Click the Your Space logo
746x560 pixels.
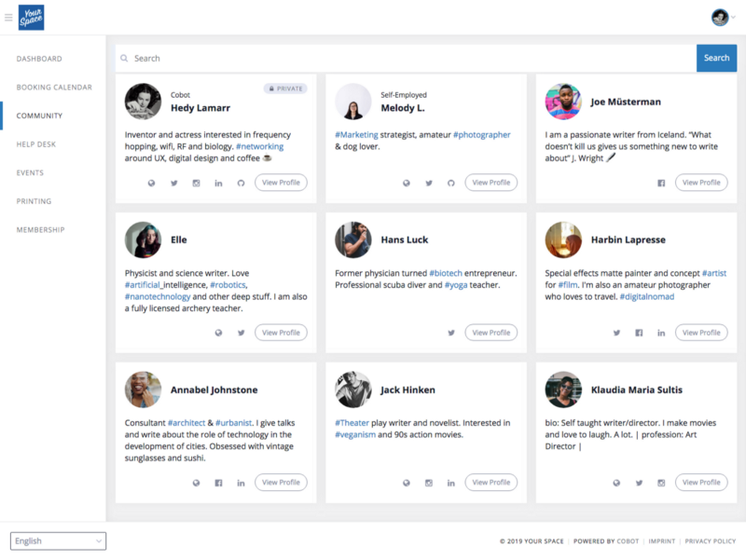click(x=32, y=18)
